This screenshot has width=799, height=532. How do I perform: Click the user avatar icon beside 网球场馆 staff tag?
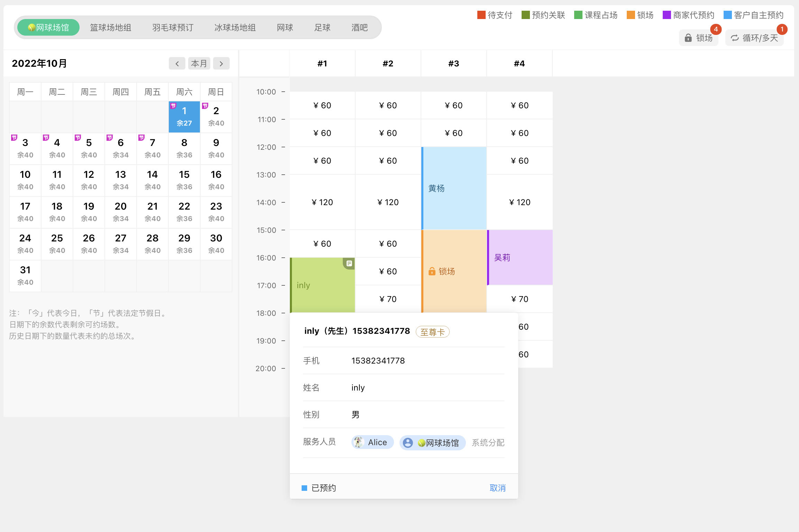pyautogui.click(x=408, y=443)
